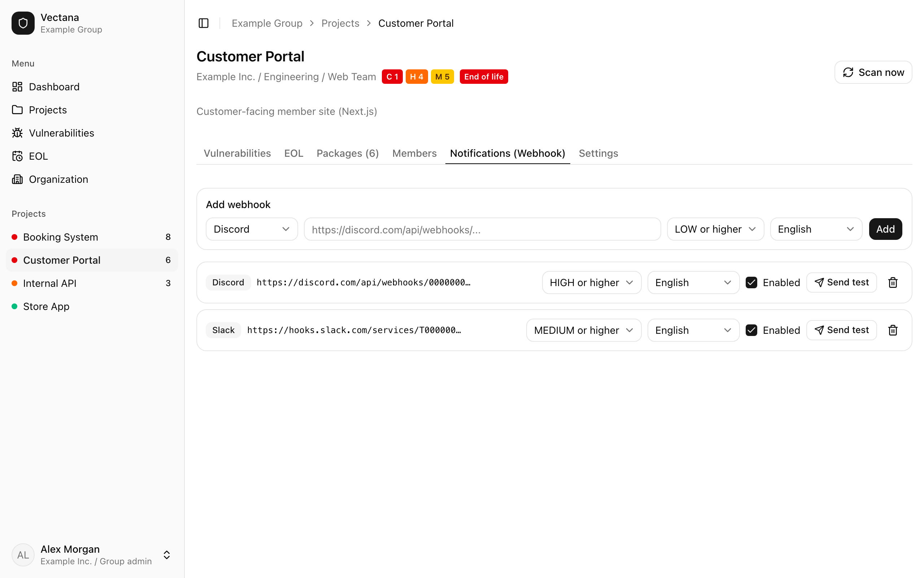The height and width of the screenshot is (578, 924).
Task: Click the End of life badge
Action: pyautogui.click(x=484, y=77)
